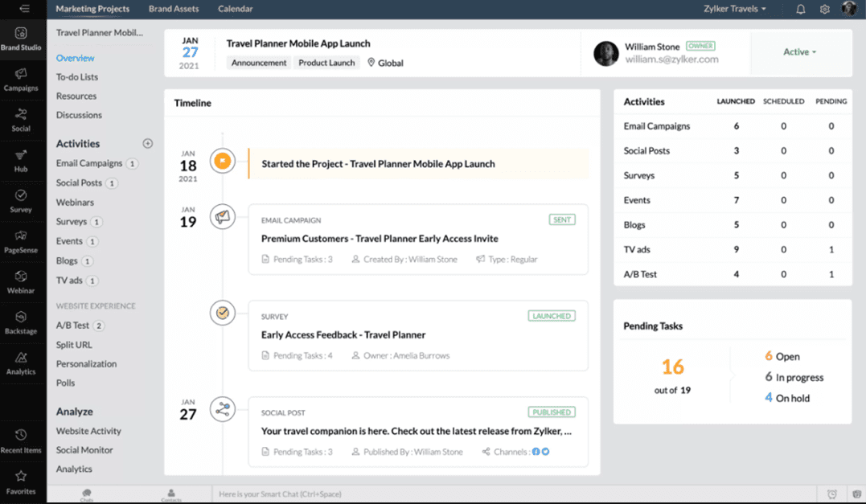The image size is (866, 504).
Task: Open the Social app icon
Action: click(21, 119)
